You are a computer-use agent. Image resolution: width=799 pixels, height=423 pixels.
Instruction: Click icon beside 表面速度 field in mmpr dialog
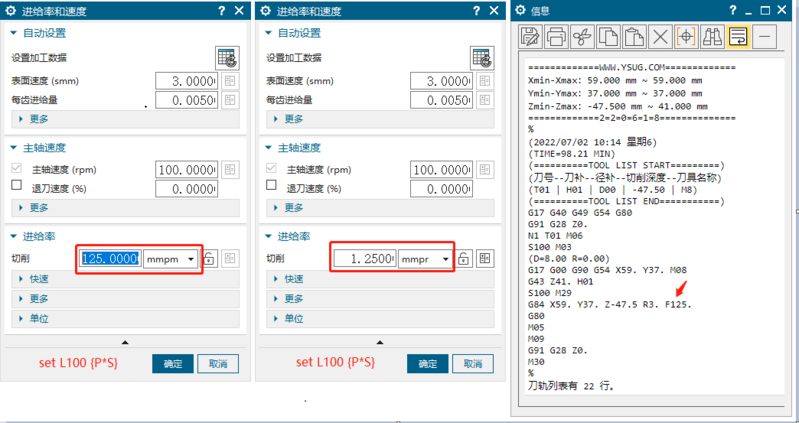(485, 81)
